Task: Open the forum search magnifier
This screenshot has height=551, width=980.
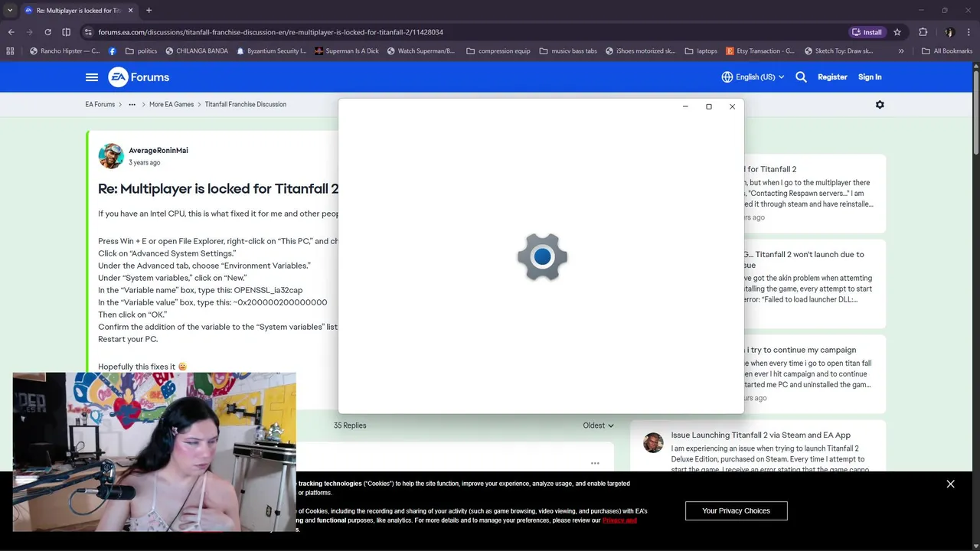Action: coord(801,77)
